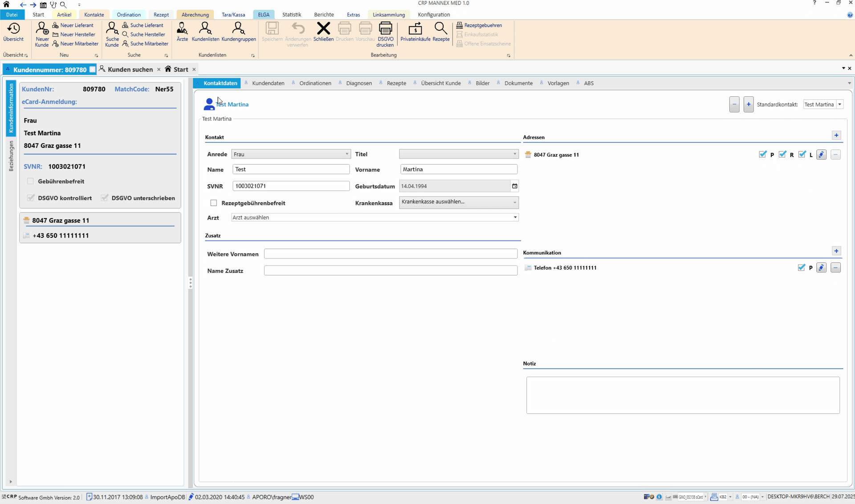
Task: Close the Start tab
Action: point(194,69)
